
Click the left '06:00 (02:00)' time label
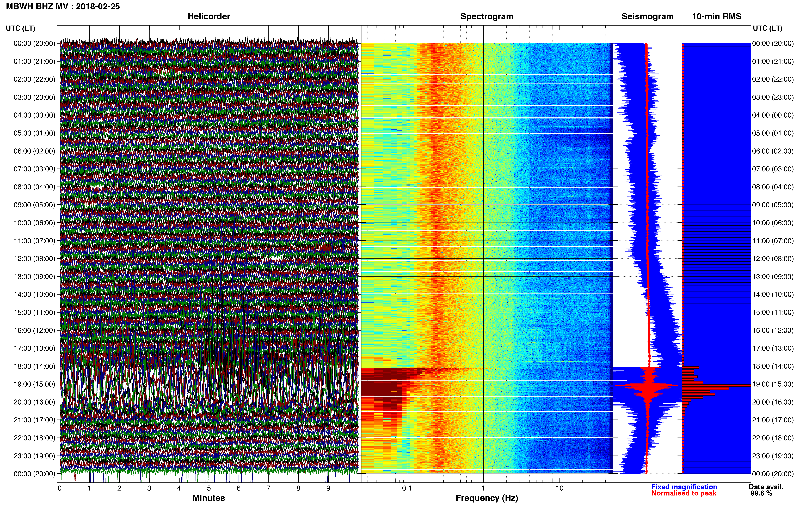[x=34, y=151]
